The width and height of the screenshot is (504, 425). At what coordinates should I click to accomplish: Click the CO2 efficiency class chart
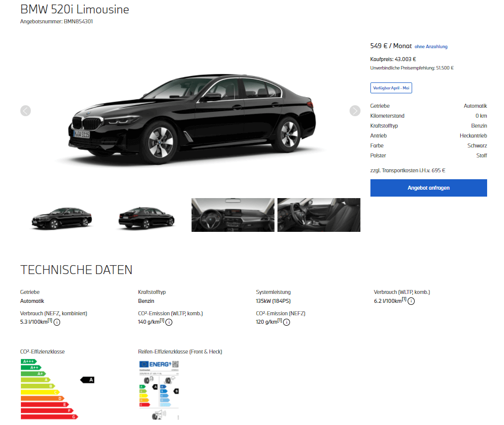pos(57,389)
